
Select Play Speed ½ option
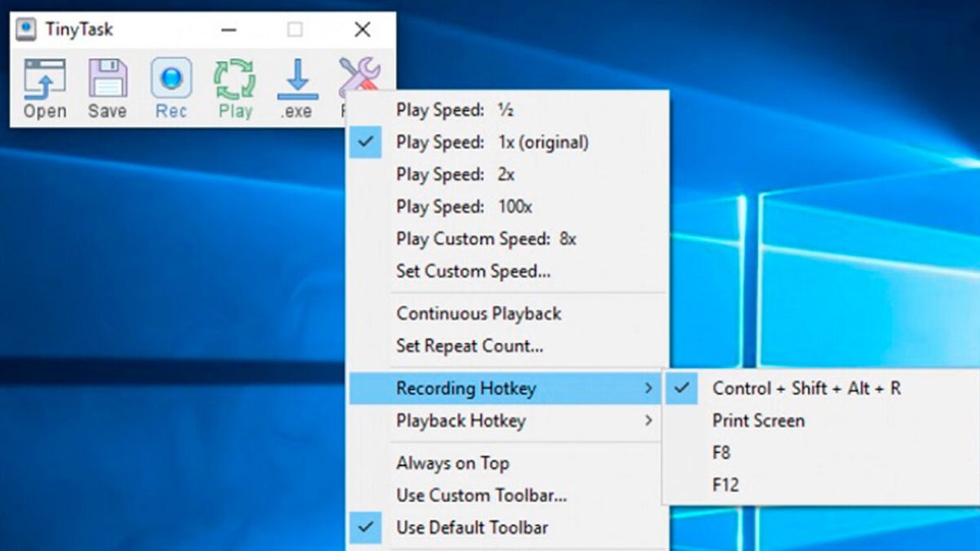pyautogui.click(x=508, y=110)
